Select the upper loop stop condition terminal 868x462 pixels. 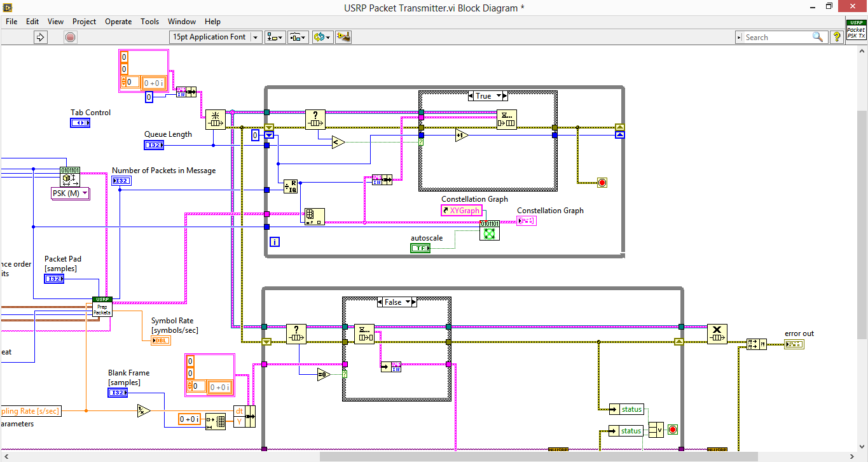602,183
